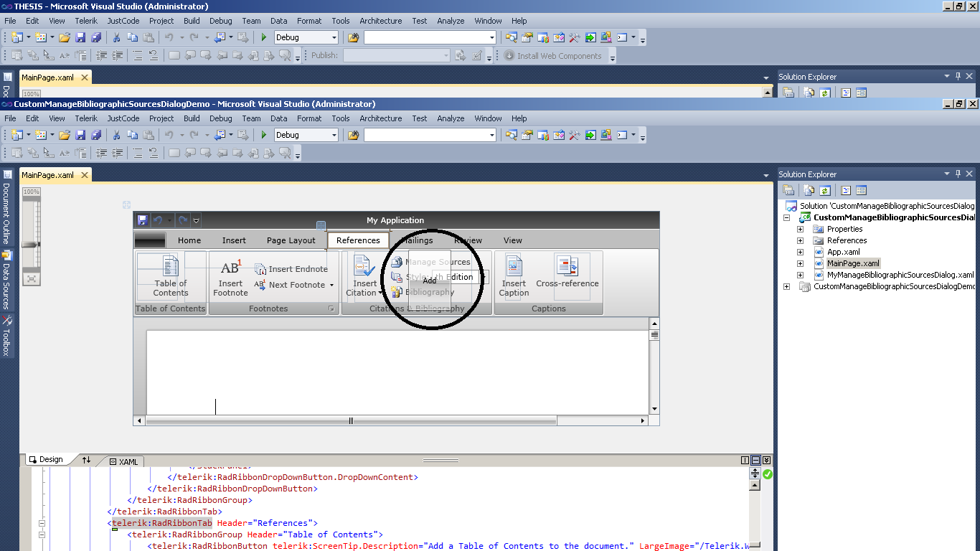The width and height of the screenshot is (980, 551).
Task: Switch to XAML tab in designer pane
Action: (x=123, y=461)
